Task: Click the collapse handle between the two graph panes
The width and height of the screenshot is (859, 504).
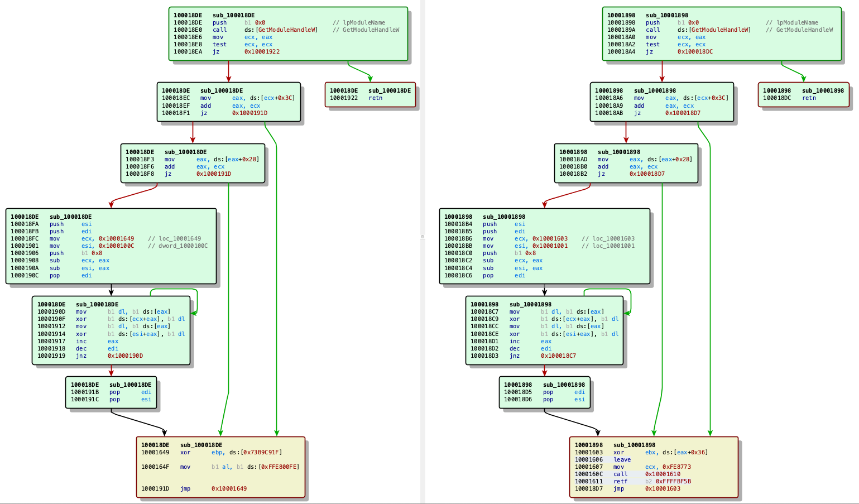Action: pyautogui.click(x=423, y=237)
